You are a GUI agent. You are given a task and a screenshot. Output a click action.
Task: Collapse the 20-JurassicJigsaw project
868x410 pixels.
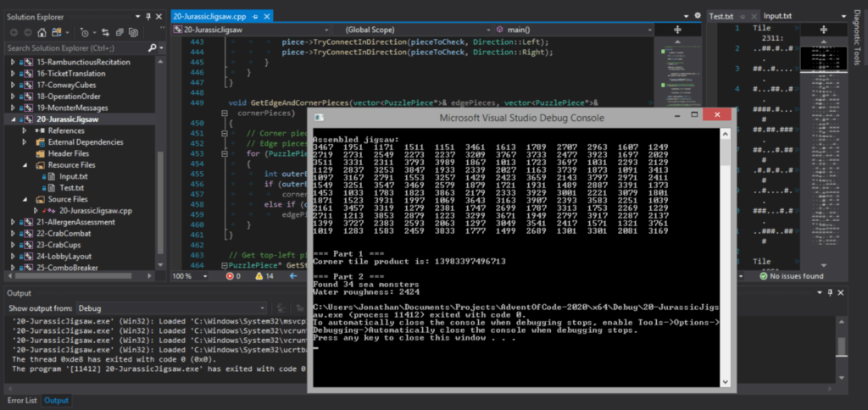click(x=14, y=119)
